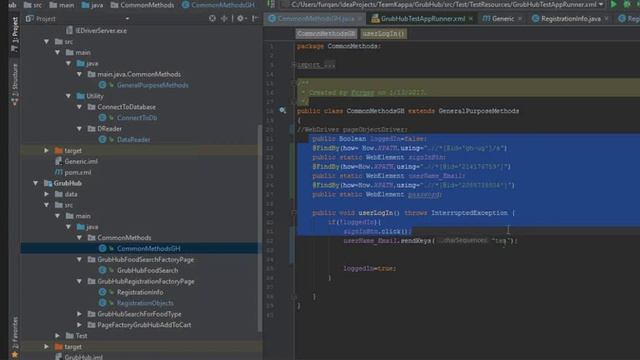Click CommonMethodsGH in navigation bar
640x360 pixels.
coord(218,5)
